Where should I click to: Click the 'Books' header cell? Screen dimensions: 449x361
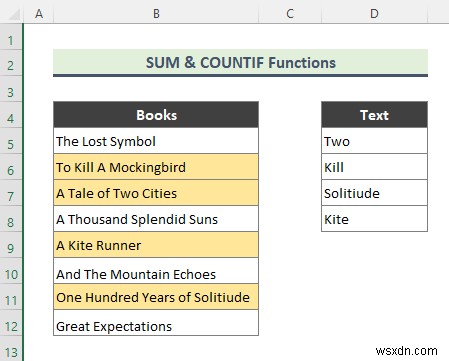pyautogui.click(x=156, y=115)
